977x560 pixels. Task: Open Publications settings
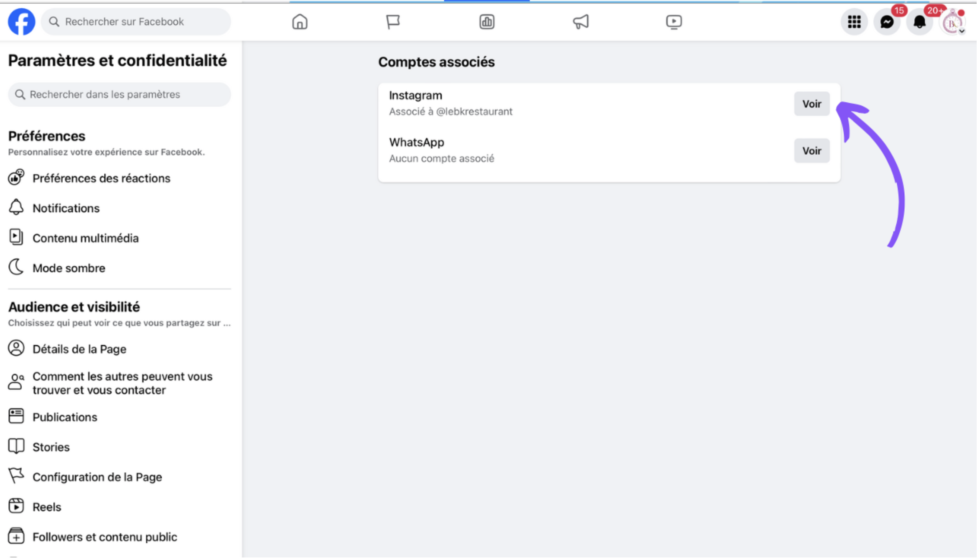[x=120, y=417]
